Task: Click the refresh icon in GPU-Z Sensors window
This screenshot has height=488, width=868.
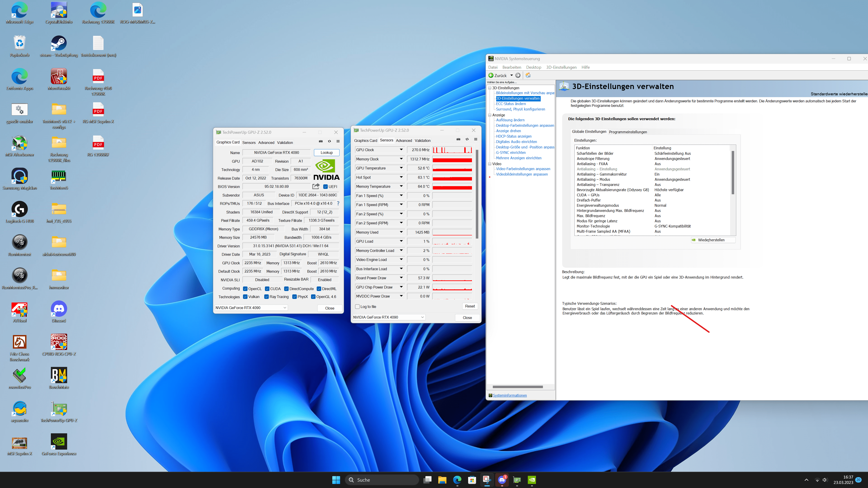Action: (467, 139)
